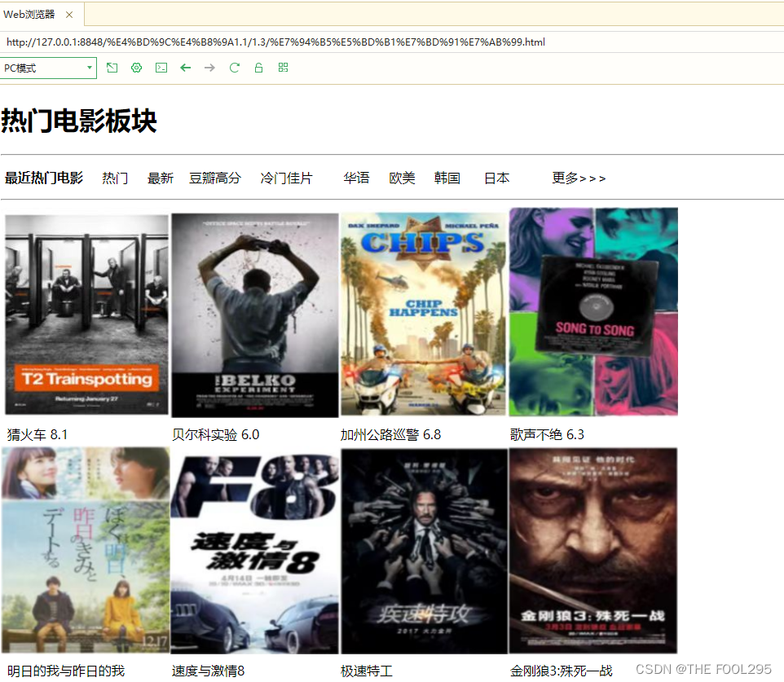This screenshot has width=784, height=682.
Task: Select the 豆瓣高分 category link
Action: point(215,178)
